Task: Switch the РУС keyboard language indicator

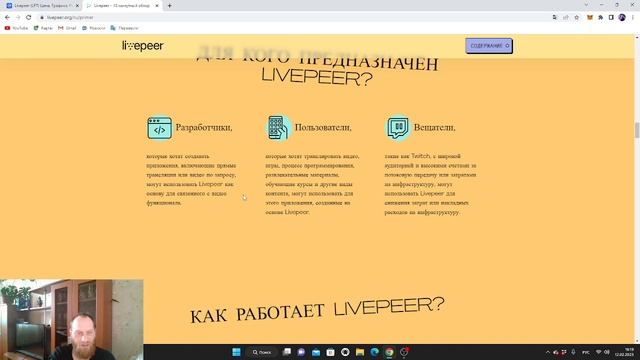Action: tap(586, 352)
